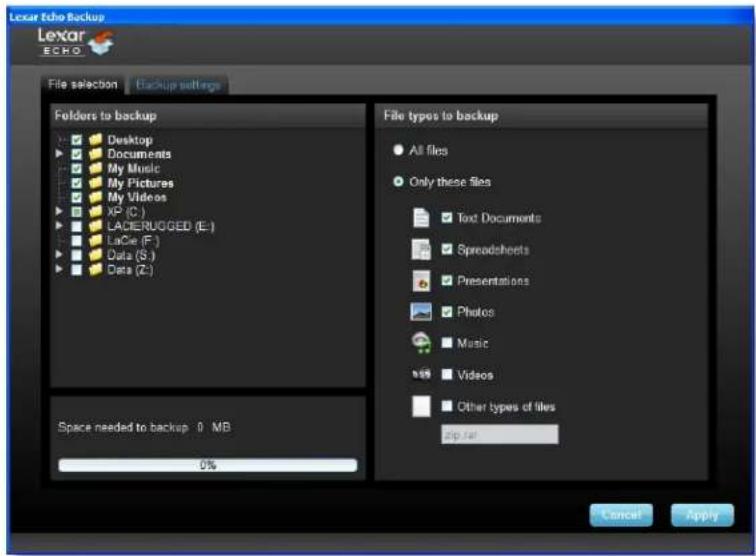
Task: Click the Data (S:) folder icon
Action: 95,255
